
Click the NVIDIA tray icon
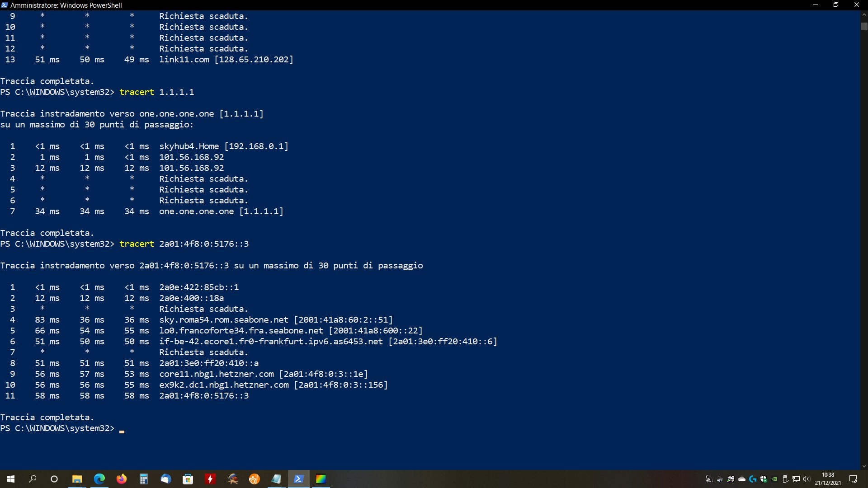774,479
